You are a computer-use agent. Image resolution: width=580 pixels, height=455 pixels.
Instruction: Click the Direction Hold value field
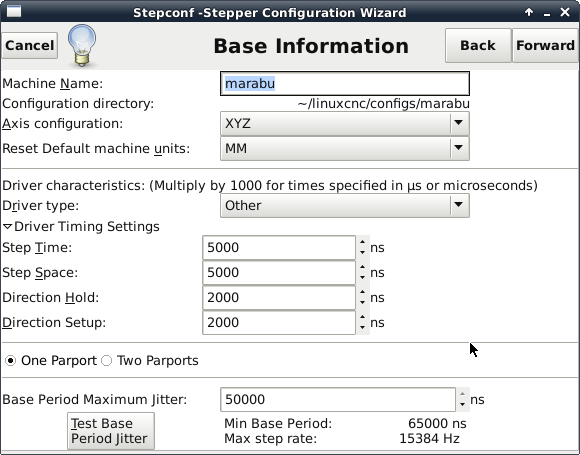click(x=279, y=298)
